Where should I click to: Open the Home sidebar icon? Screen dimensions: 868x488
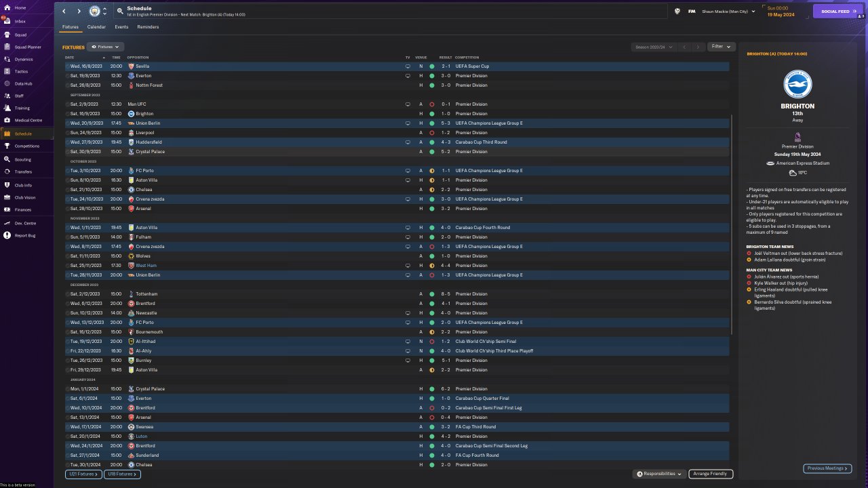[6, 7]
